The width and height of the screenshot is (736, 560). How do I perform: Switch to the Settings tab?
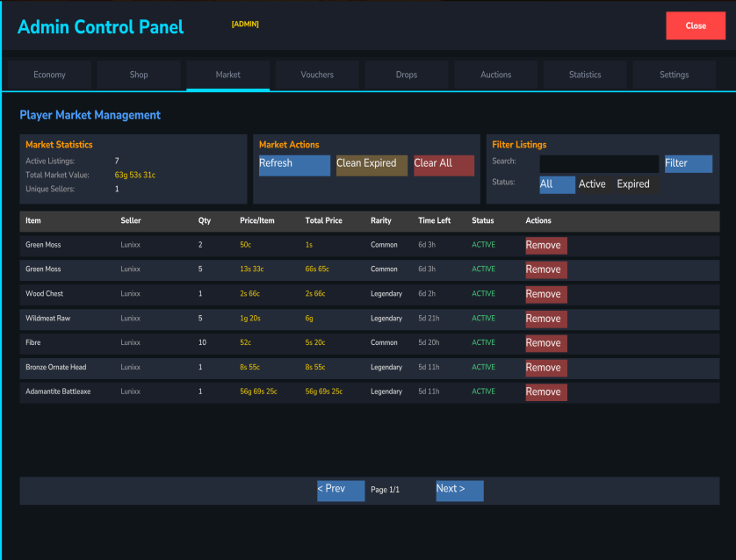click(x=674, y=75)
